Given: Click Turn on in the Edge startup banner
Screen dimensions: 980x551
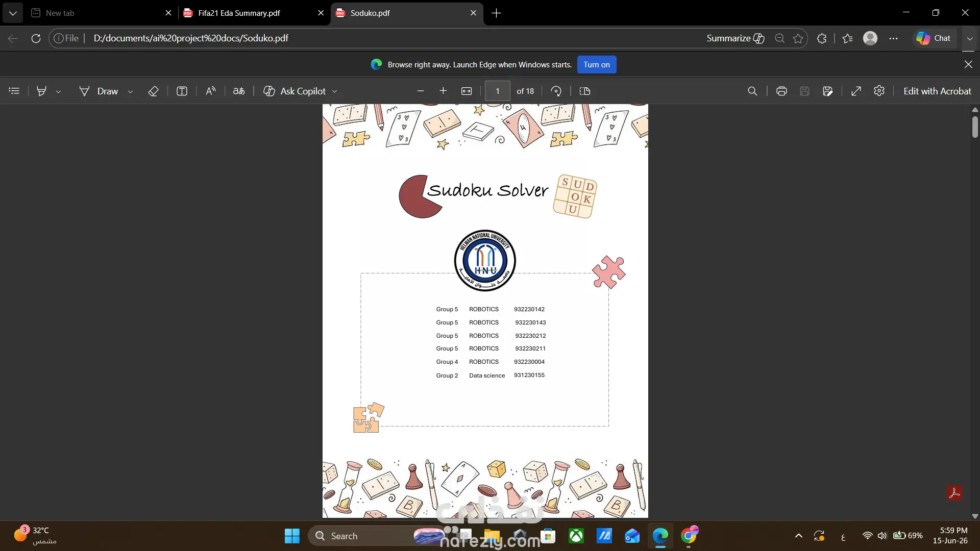Looking at the screenshot, I should tap(597, 65).
